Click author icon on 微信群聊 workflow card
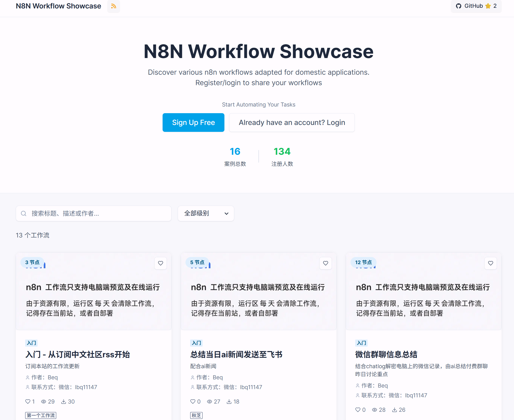The image size is (514, 420). tap(358, 386)
